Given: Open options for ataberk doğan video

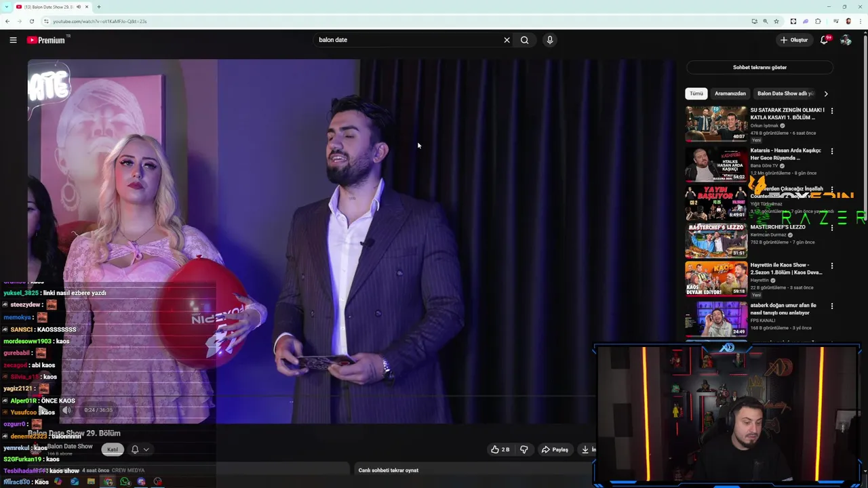Looking at the screenshot, I should click(x=832, y=306).
